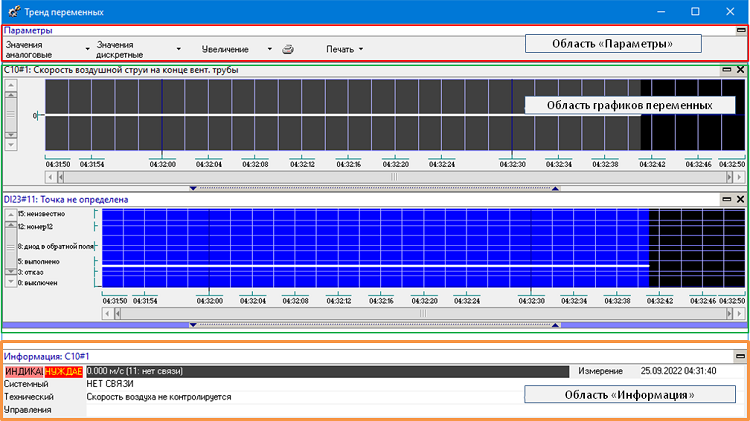The width and height of the screenshot is (750, 421).
Task: Click '12: номер12' state label
Action: pos(36,227)
